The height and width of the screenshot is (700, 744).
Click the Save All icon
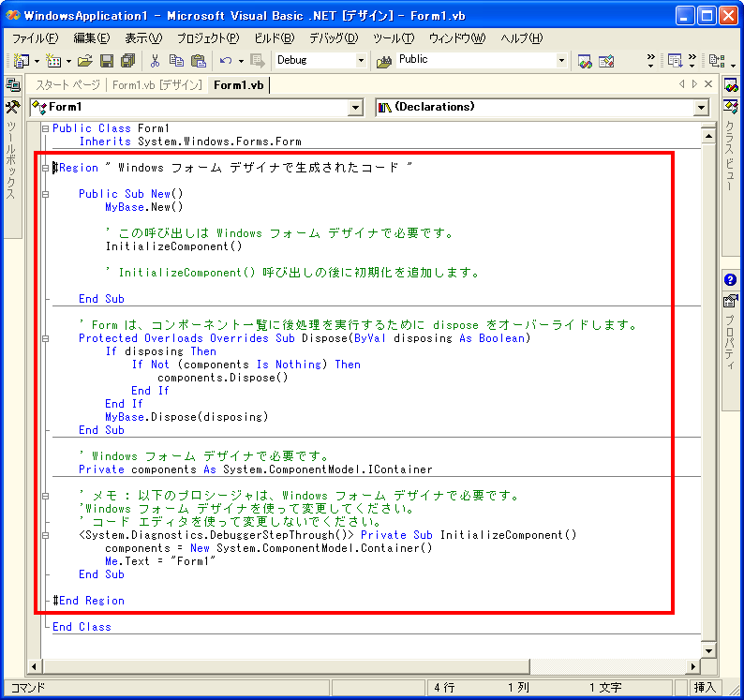128,60
